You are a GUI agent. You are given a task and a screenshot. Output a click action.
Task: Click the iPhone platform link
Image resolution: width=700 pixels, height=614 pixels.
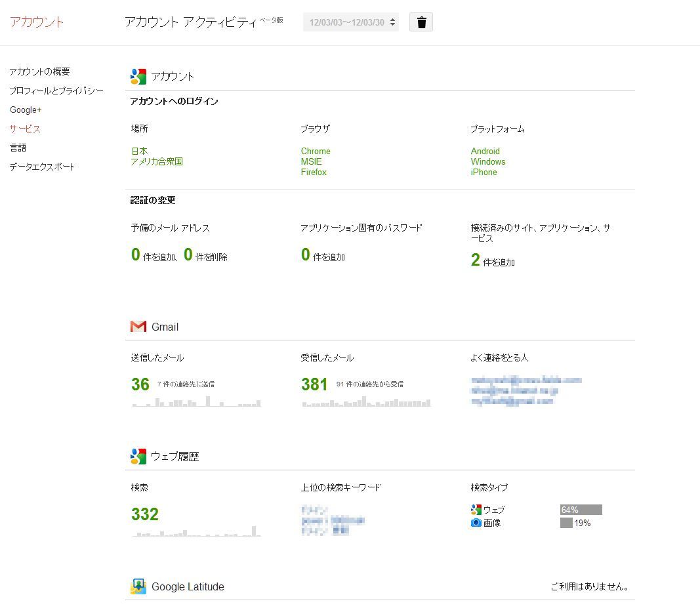(484, 172)
